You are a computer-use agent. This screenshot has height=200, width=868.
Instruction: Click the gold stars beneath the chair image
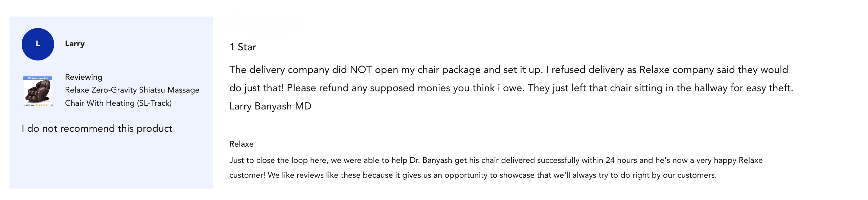click(42, 105)
